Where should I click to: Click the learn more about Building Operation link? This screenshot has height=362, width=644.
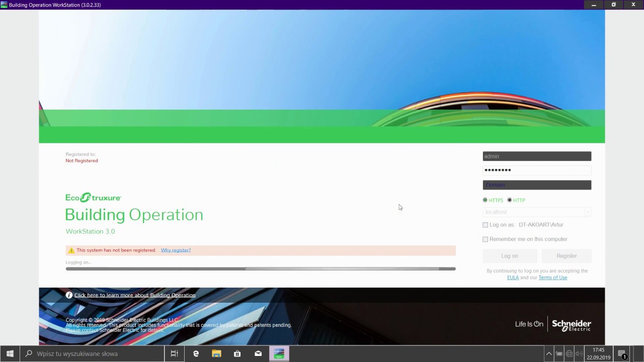[x=135, y=295]
